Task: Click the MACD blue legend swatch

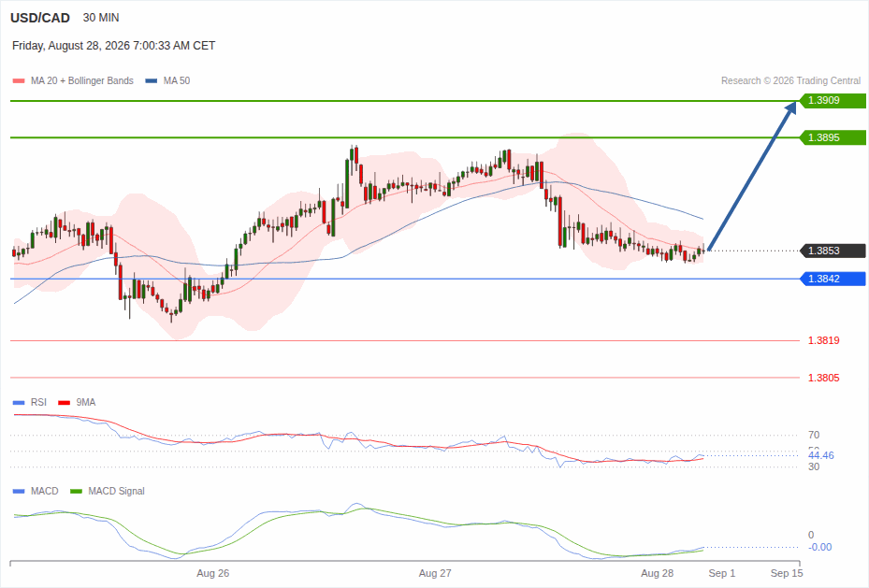Action: pyautogui.click(x=19, y=491)
